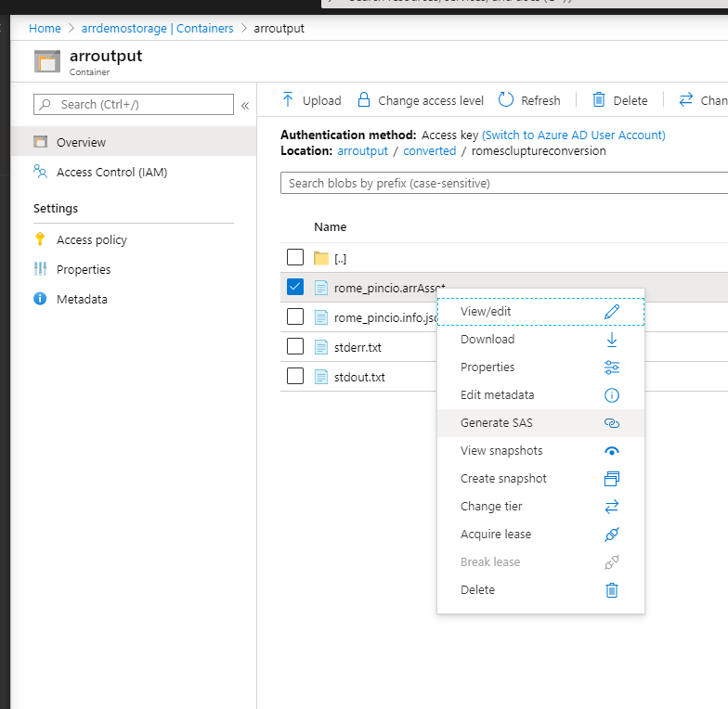Image resolution: width=728 pixels, height=709 pixels.
Task: Go to converted folder location link
Action: pos(429,150)
